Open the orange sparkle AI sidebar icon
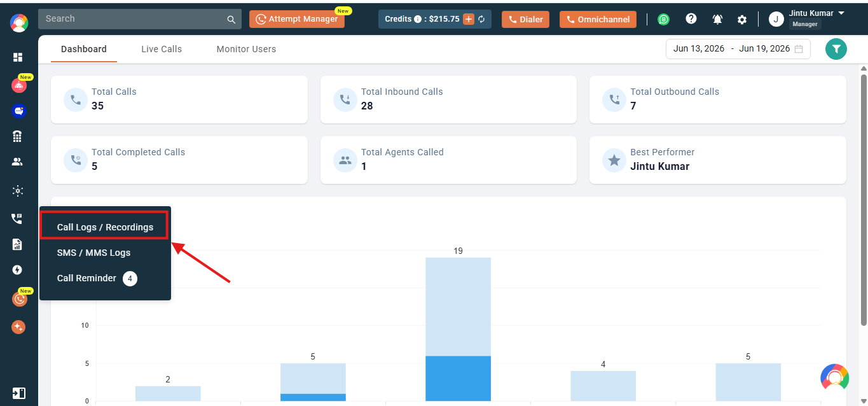This screenshot has height=406, width=868. click(18, 327)
